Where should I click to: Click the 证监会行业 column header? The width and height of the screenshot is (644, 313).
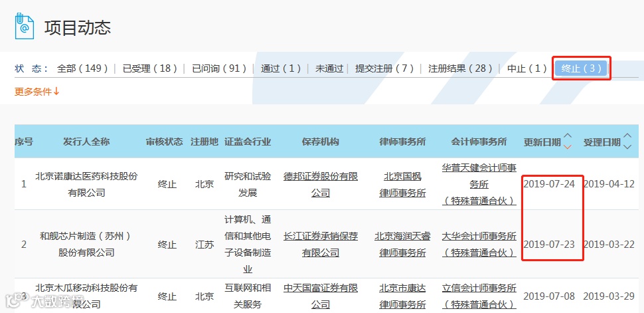click(x=248, y=142)
